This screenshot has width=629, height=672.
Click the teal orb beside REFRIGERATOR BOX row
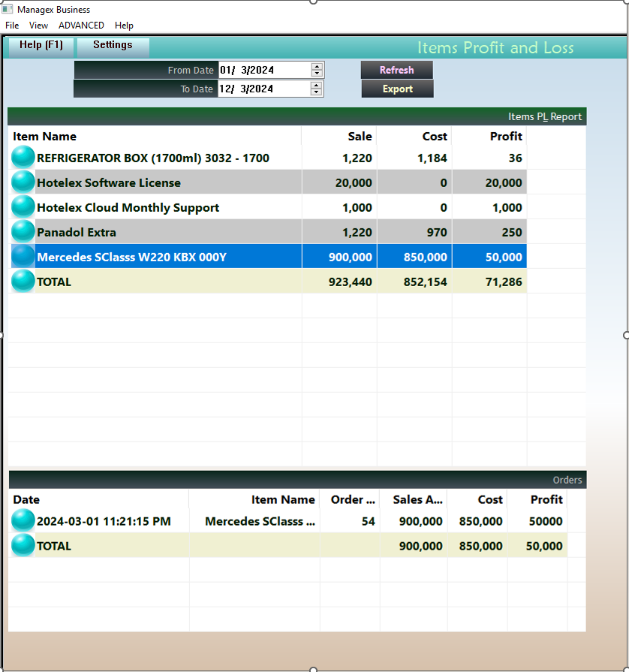(23, 158)
